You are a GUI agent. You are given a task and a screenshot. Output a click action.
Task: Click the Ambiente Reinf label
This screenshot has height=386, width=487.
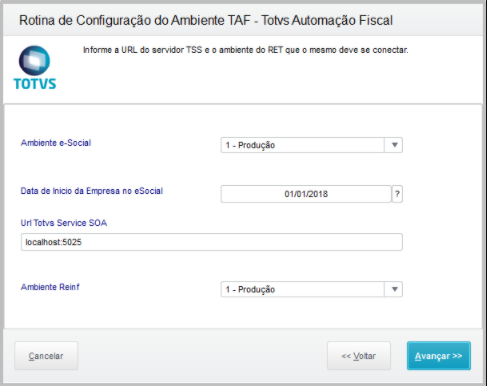coord(50,287)
